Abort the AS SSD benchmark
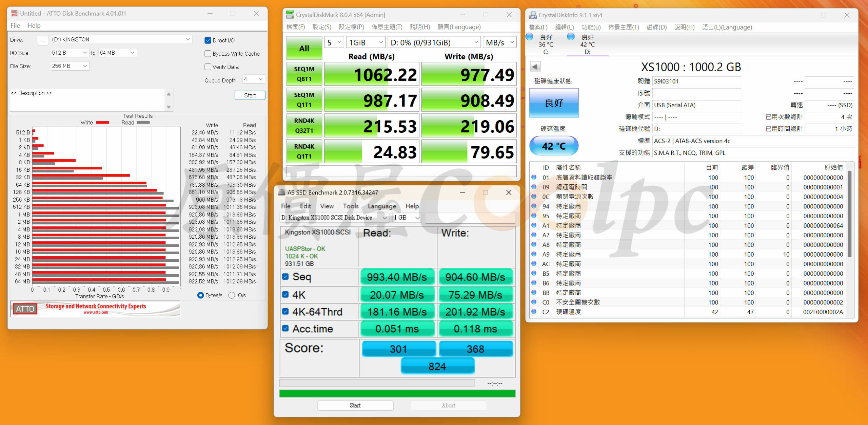868x425 pixels. (448, 405)
